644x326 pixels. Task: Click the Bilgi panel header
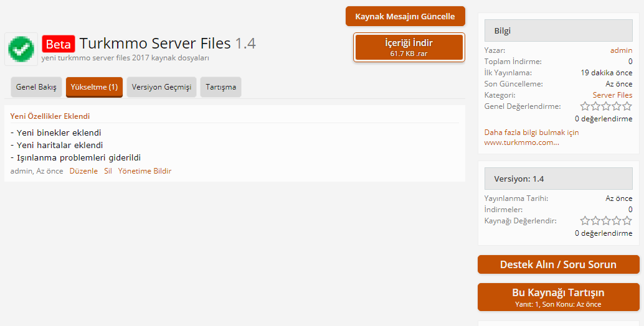tap(558, 30)
